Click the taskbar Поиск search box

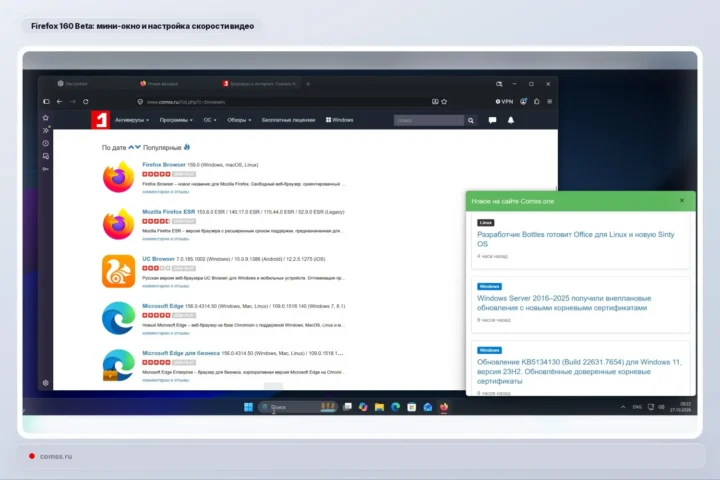(x=298, y=407)
